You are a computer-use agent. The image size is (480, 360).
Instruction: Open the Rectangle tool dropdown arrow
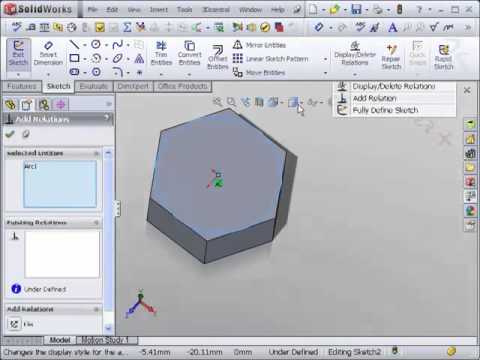click(85, 59)
